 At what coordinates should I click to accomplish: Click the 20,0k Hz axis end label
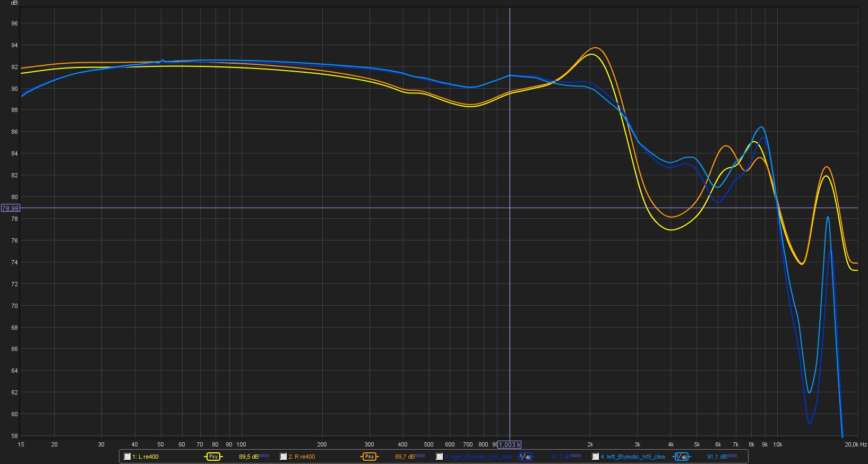pyautogui.click(x=855, y=444)
